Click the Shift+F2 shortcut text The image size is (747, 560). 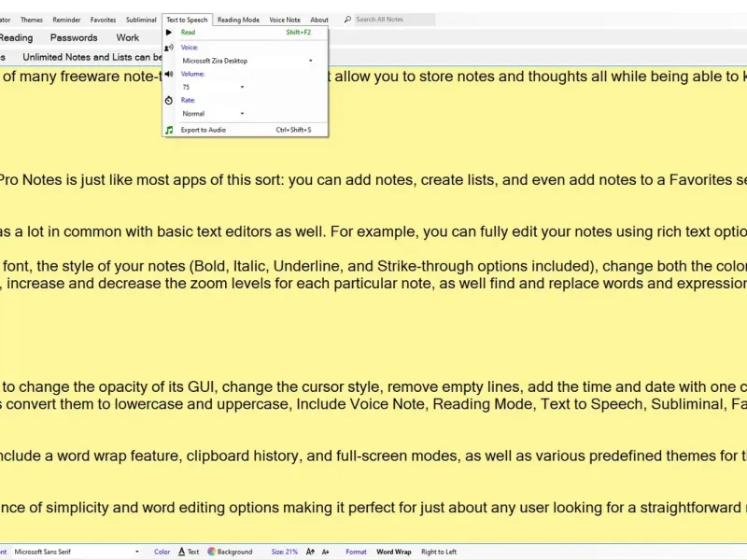pyautogui.click(x=298, y=33)
